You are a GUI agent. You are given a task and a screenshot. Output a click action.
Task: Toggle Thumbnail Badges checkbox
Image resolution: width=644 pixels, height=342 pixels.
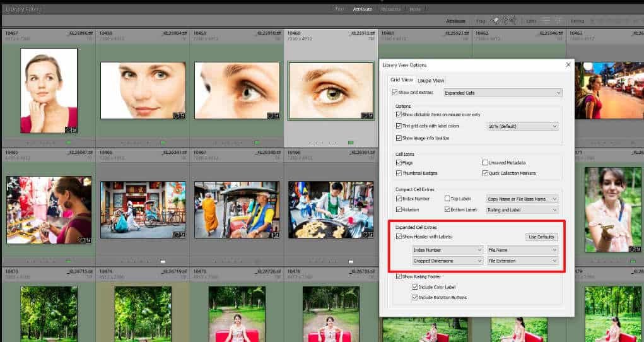coord(399,173)
